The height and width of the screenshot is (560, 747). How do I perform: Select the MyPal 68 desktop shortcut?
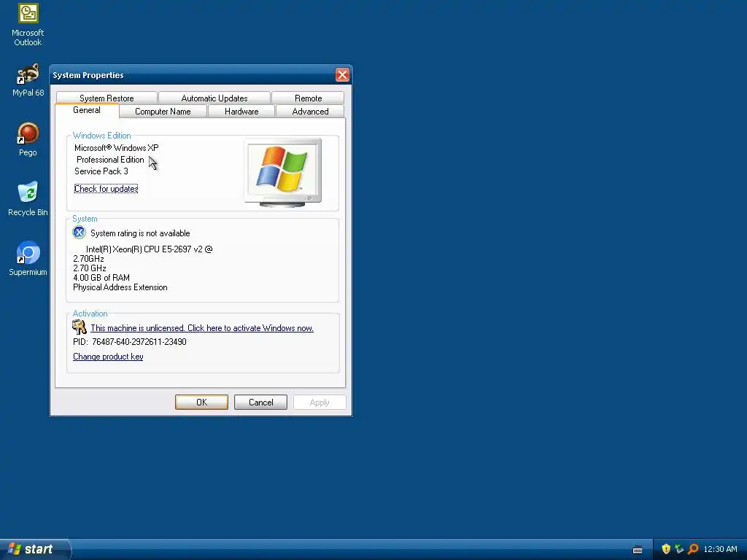tap(28, 80)
